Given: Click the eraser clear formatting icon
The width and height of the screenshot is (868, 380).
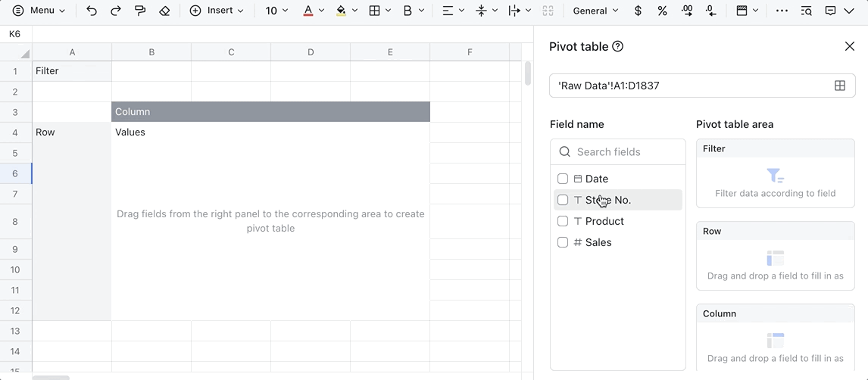Looking at the screenshot, I should (x=164, y=11).
